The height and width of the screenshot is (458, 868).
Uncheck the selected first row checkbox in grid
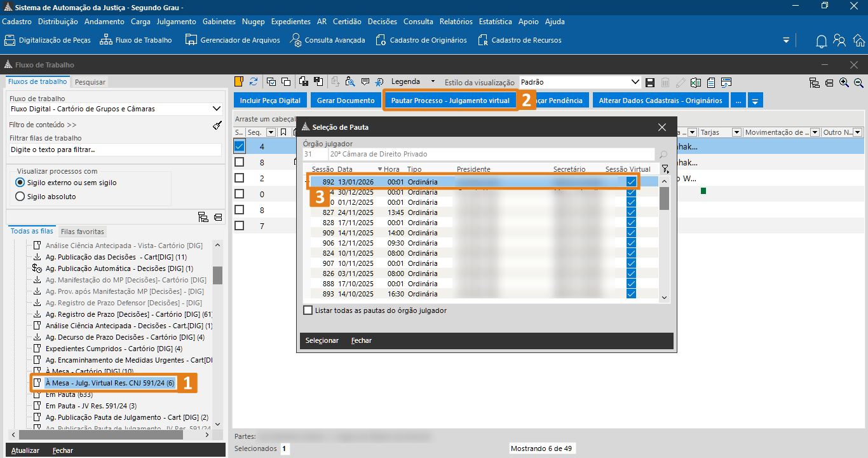coord(239,146)
